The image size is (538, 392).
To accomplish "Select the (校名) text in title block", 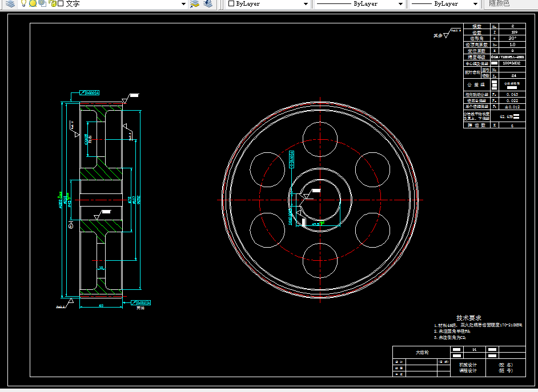I will pyautogui.click(x=506, y=365).
